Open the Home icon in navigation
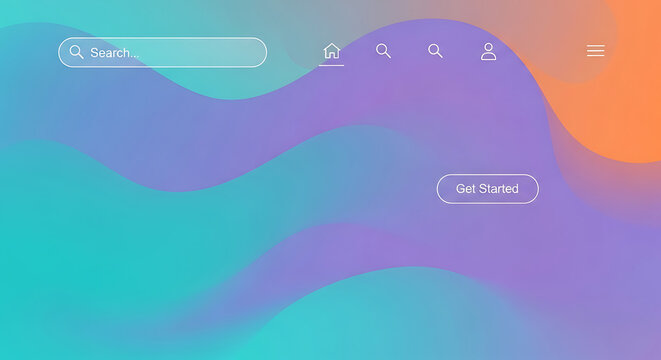 click(x=332, y=51)
